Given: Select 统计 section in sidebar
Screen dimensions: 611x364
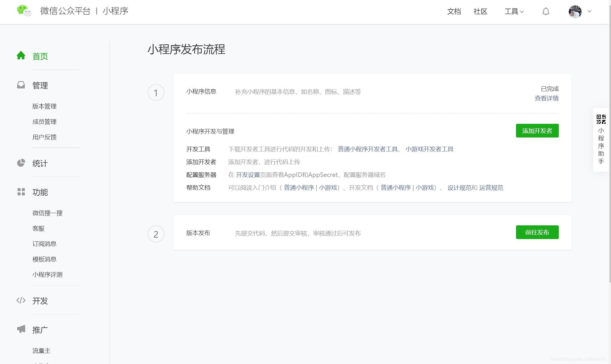Looking at the screenshot, I should (x=40, y=163).
